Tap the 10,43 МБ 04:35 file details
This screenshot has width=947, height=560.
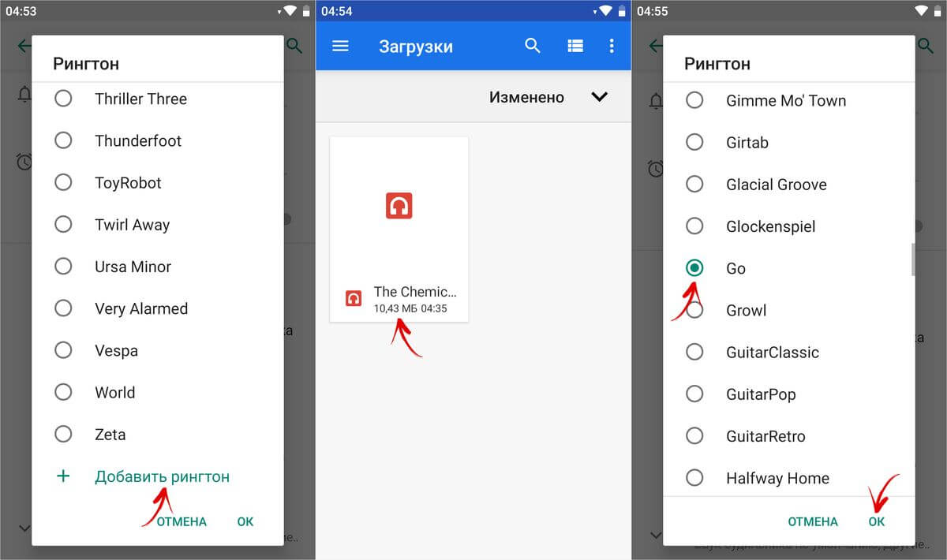410,308
